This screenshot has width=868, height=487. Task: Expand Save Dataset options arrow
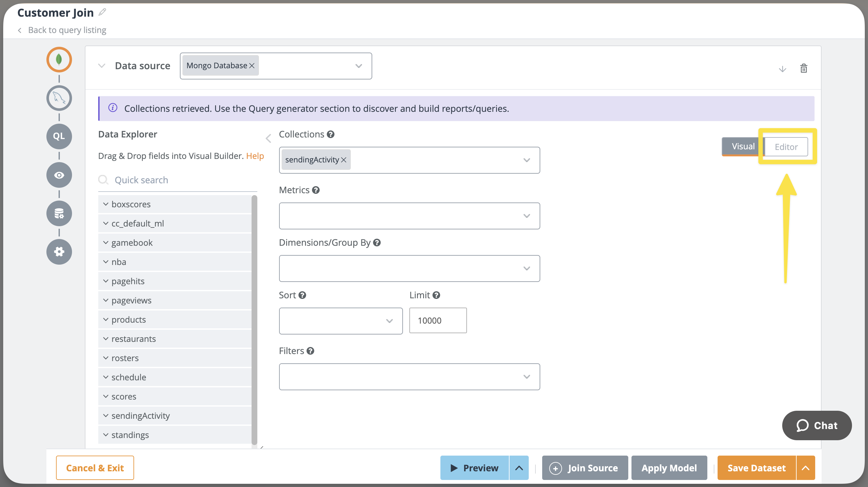coord(805,468)
